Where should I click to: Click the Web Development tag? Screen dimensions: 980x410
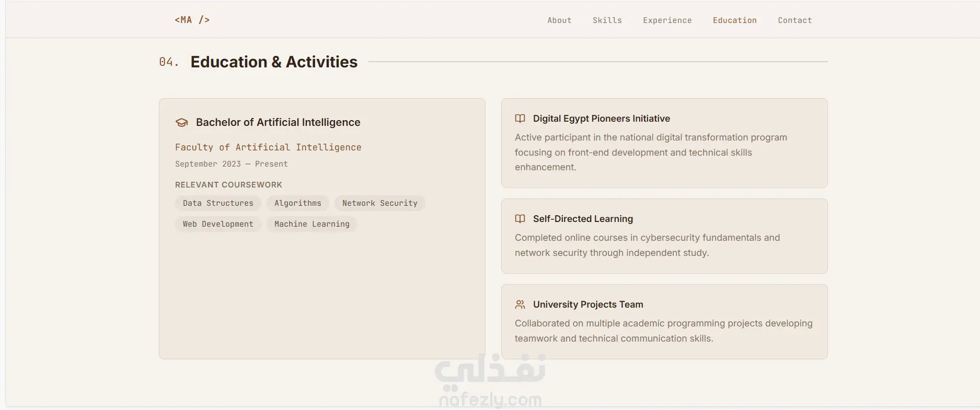218,224
